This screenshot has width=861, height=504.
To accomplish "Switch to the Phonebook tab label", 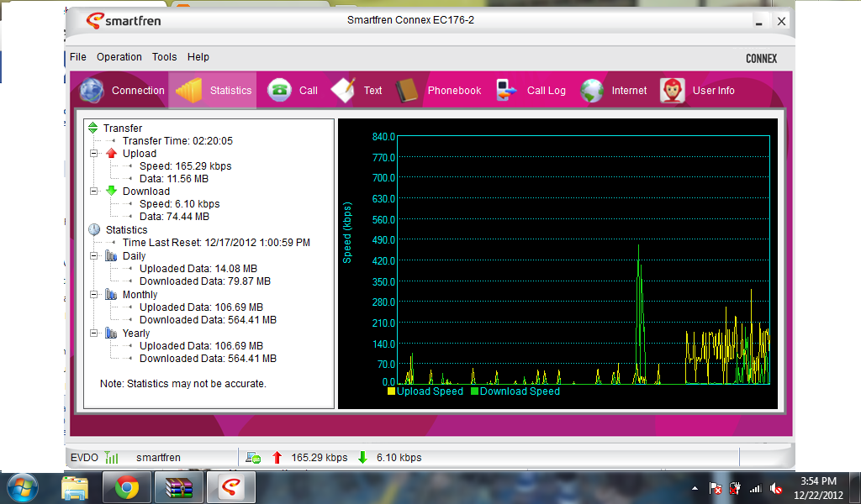I will [x=454, y=91].
